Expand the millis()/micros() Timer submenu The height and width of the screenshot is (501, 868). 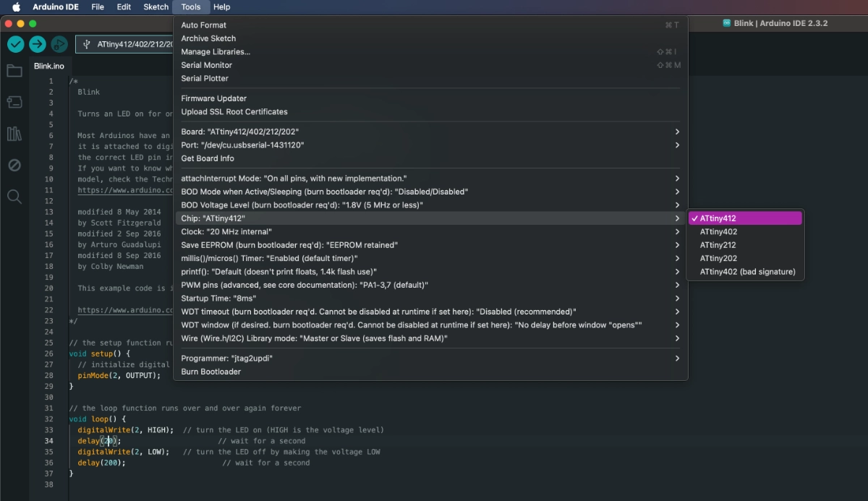[x=430, y=258]
